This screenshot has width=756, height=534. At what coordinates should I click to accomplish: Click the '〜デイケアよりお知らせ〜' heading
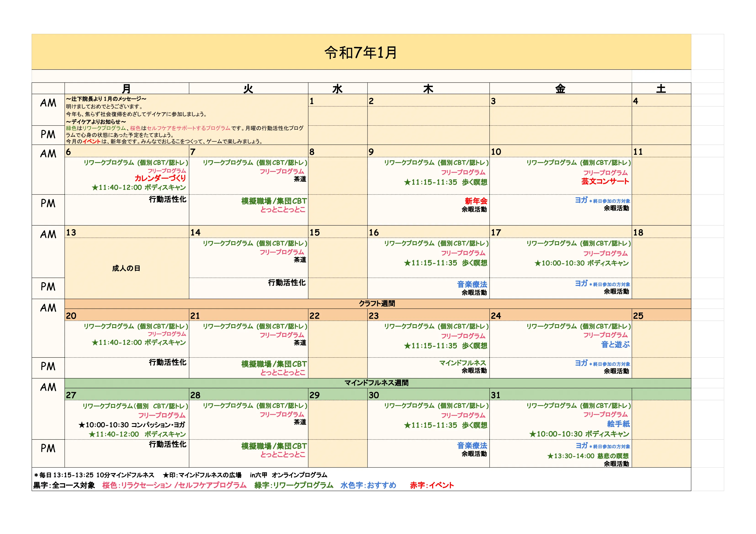[x=96, y=122]
